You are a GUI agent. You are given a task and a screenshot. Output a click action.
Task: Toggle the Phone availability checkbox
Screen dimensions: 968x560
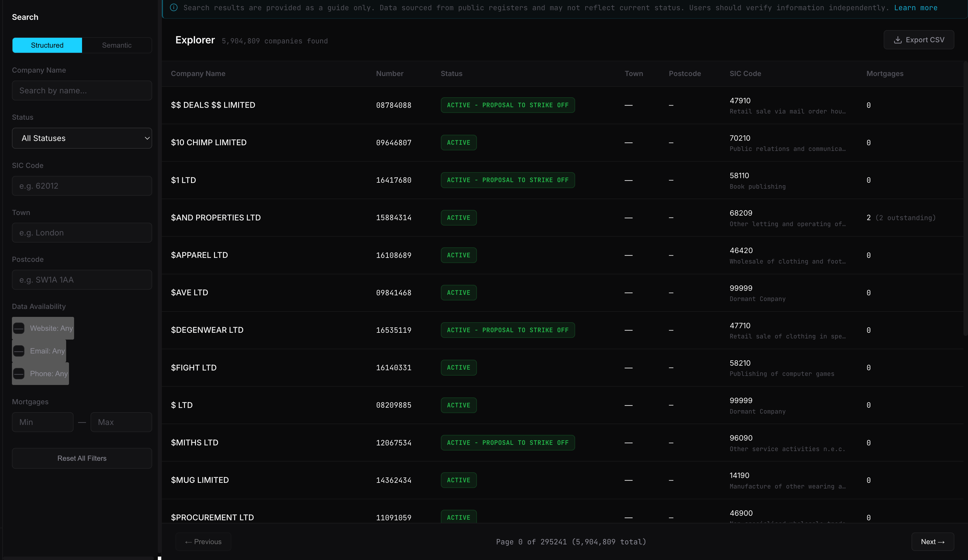point(19,373)
